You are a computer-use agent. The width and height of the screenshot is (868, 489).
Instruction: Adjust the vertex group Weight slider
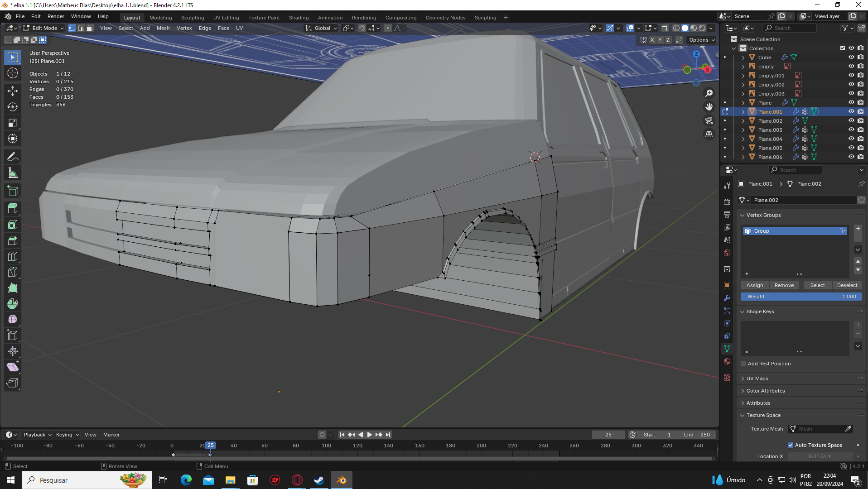click(801, 297)
